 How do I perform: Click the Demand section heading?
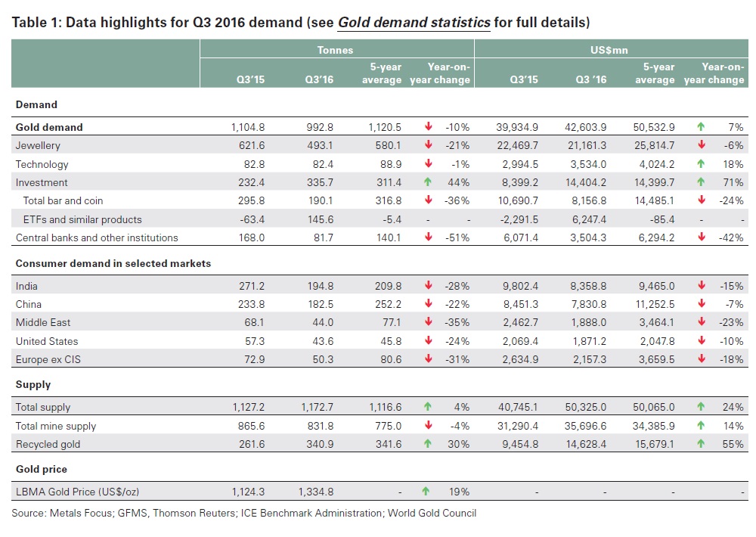point(36,104)
